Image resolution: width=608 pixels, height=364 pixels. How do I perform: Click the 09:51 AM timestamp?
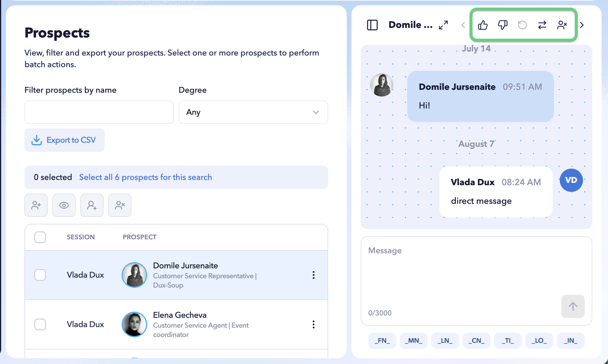pyautogui.click(x=522, y=87)
